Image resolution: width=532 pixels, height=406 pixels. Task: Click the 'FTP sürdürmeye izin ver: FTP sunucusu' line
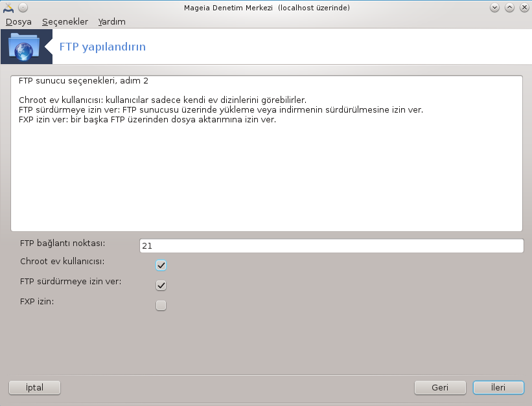(221, 110)
